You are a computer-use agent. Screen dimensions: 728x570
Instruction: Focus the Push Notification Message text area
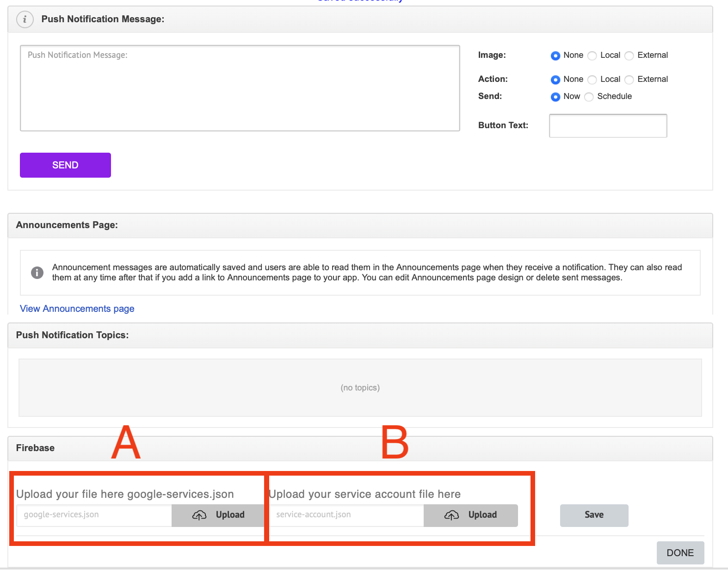240,88
